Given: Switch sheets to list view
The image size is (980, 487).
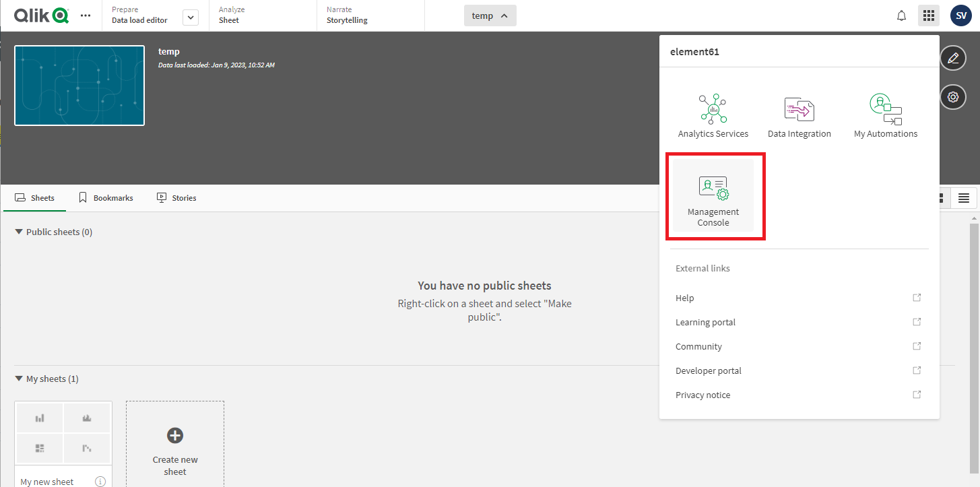Looking at the screenshot, I should 964,197.
